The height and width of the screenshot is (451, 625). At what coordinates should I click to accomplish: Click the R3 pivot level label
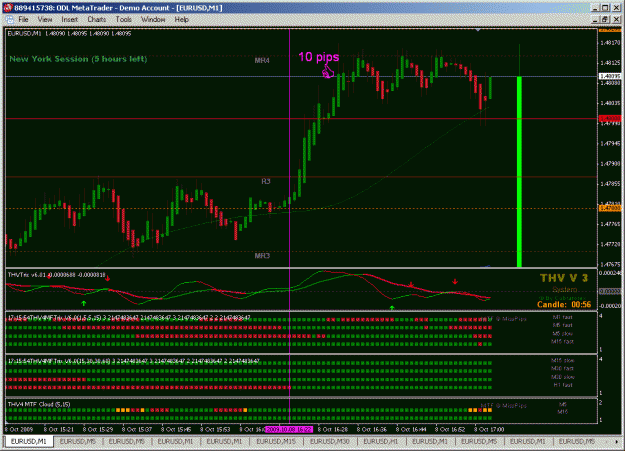point(265,181)
